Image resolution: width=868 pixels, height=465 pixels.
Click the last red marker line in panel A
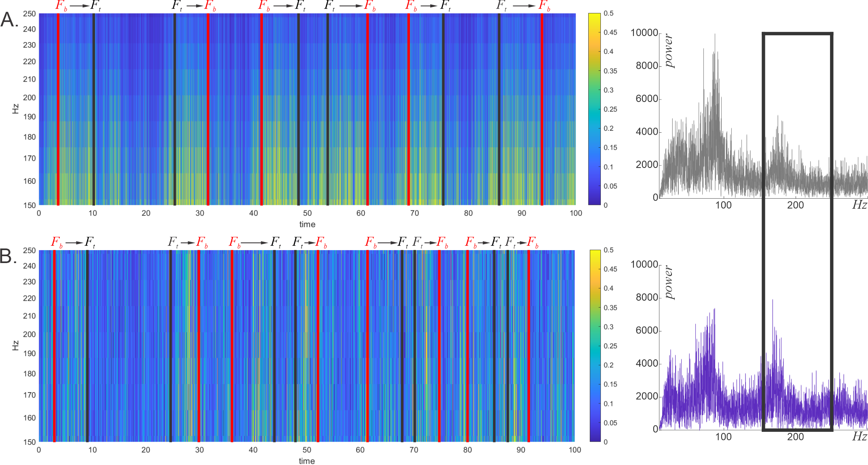(x=542, y=109)
